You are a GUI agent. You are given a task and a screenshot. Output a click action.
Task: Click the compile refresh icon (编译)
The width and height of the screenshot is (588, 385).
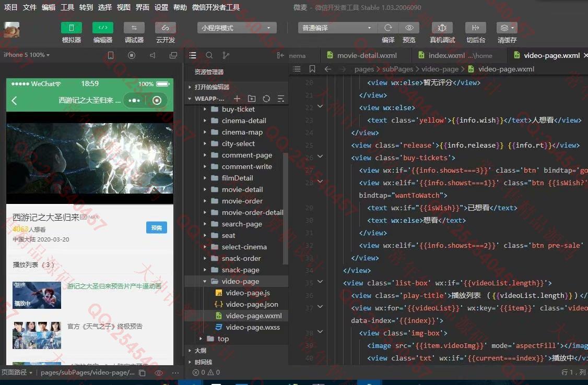pyautogui.click(x=388, y=28)
